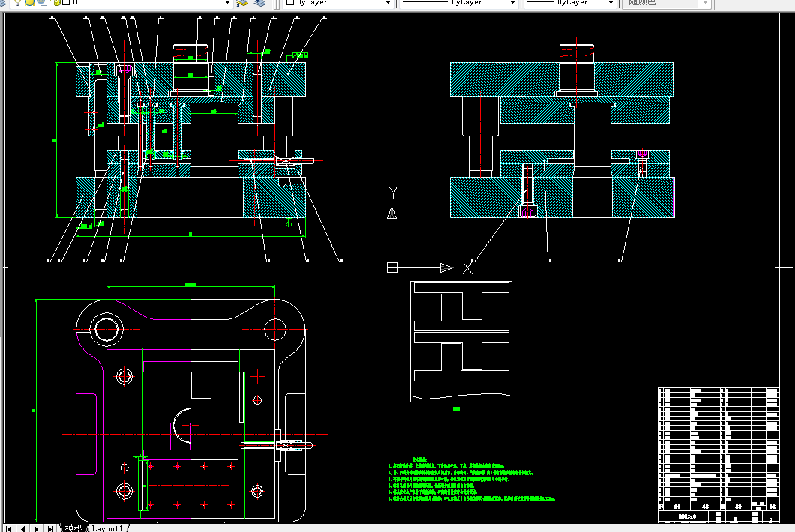Click the Layer Previous icon
Image resolution: width=795 pixels, height=532 pixels.
[259, 2]
